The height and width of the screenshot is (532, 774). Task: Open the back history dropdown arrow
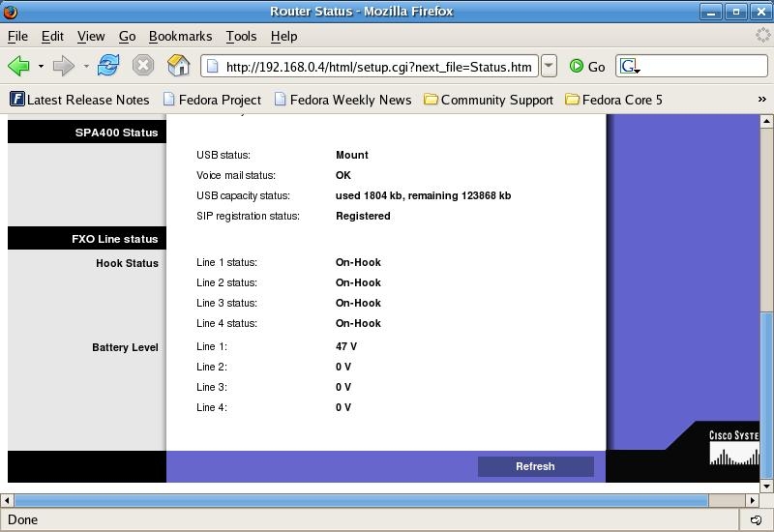pyautogui.click(x=41, y=67)
